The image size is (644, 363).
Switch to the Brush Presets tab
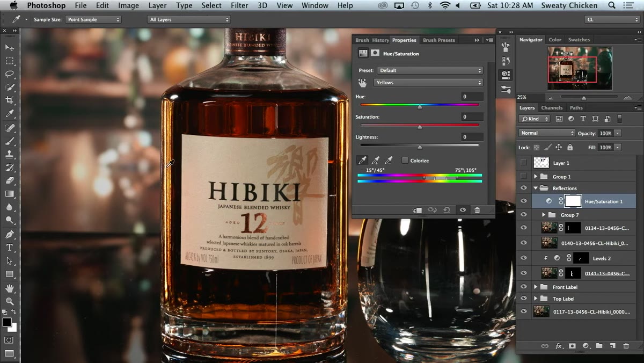pos(438,40)
